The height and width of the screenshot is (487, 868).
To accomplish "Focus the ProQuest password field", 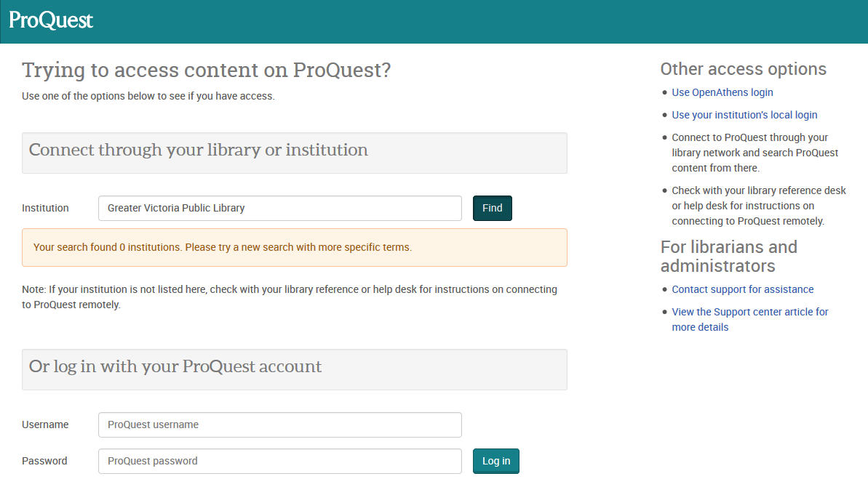I will tap(279, 461).
